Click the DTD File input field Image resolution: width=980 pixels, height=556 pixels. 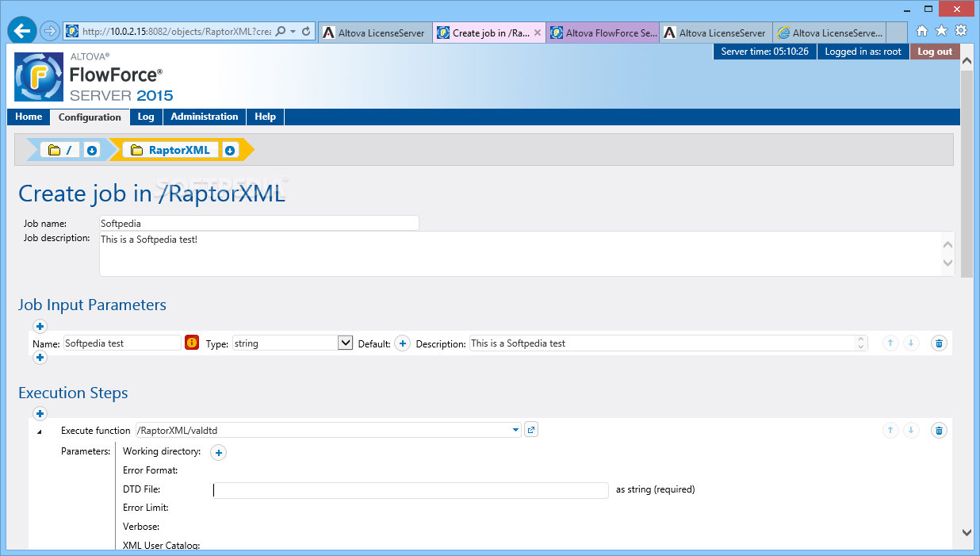tap(410, 490)
